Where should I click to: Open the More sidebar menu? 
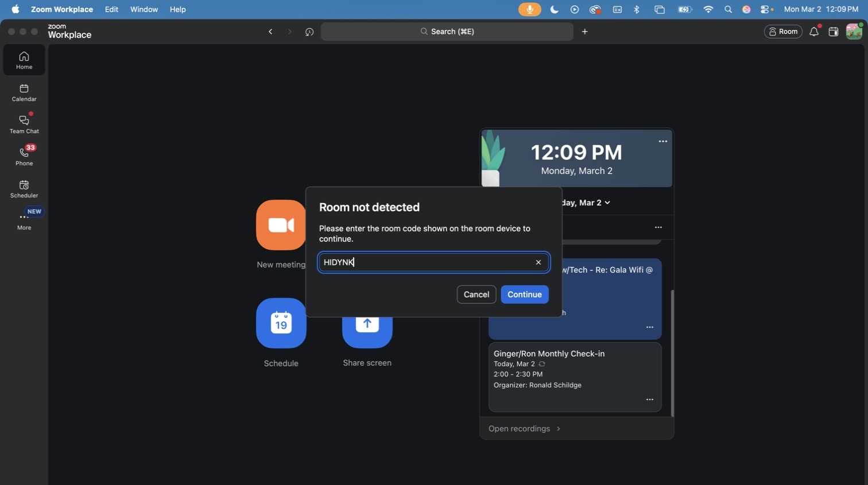click(24, 221)
